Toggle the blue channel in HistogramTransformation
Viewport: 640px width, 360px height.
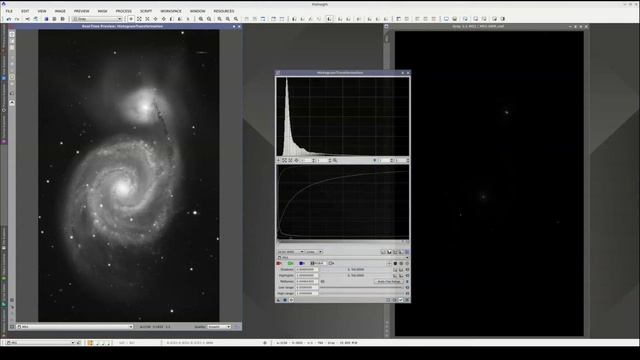pyautogui.click(x=302, y=263)
